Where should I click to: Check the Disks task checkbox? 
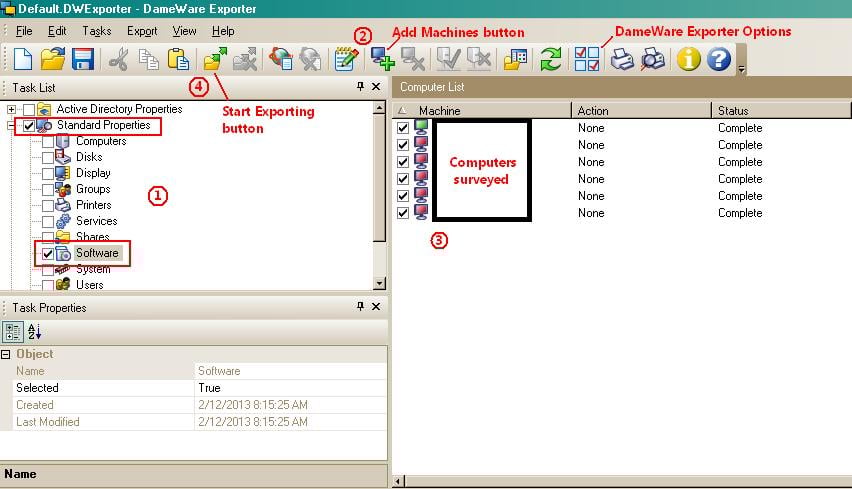tap(48, 158)
